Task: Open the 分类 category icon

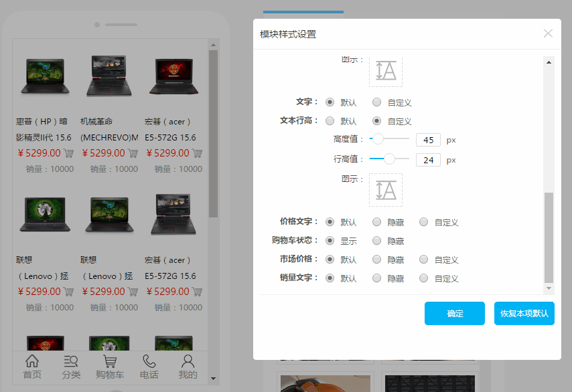Action: [x=71, y=362]
